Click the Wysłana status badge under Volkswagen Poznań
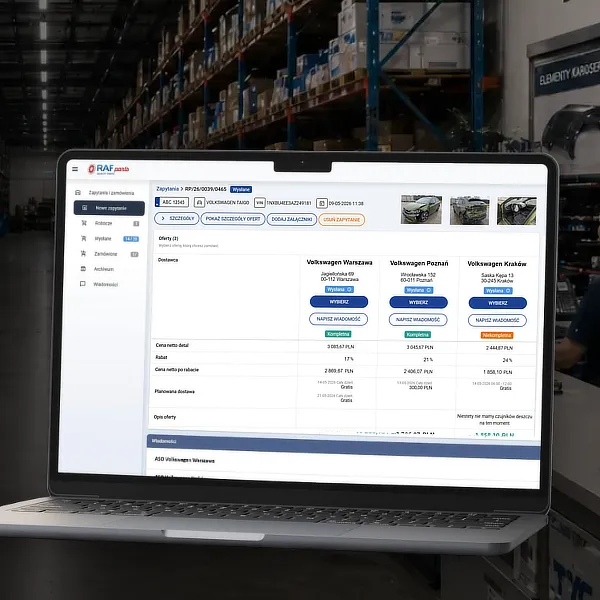Screen dimensions: 600x600 tap(419, 290)
